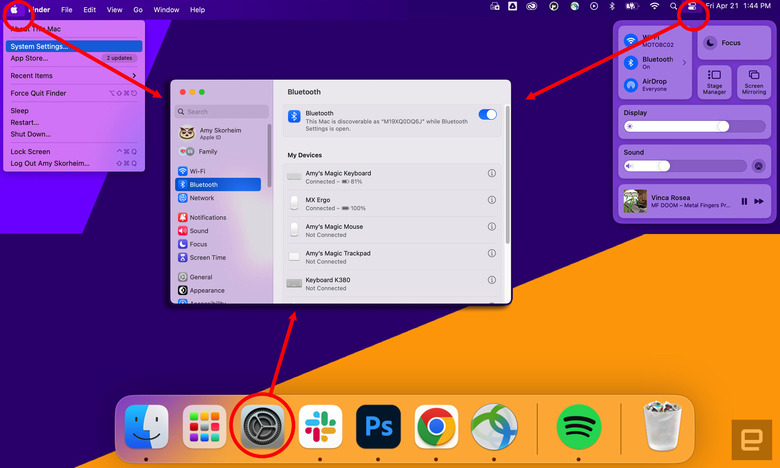Image resolution: width=780 pixels, height=468 pixels.
Task: Open Network in the Settings sidebar
Action: 202,198
